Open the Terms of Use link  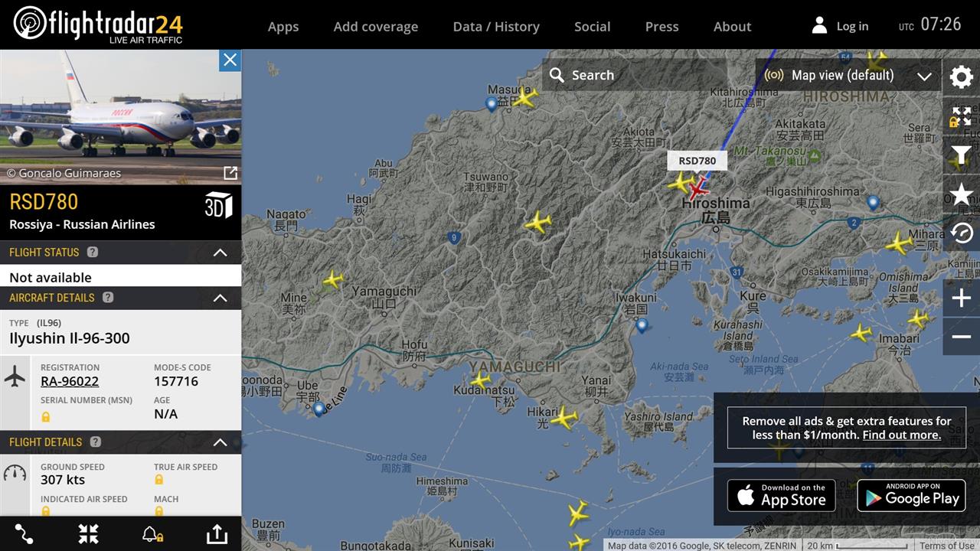pyautogui.click(x=946, y=546)
